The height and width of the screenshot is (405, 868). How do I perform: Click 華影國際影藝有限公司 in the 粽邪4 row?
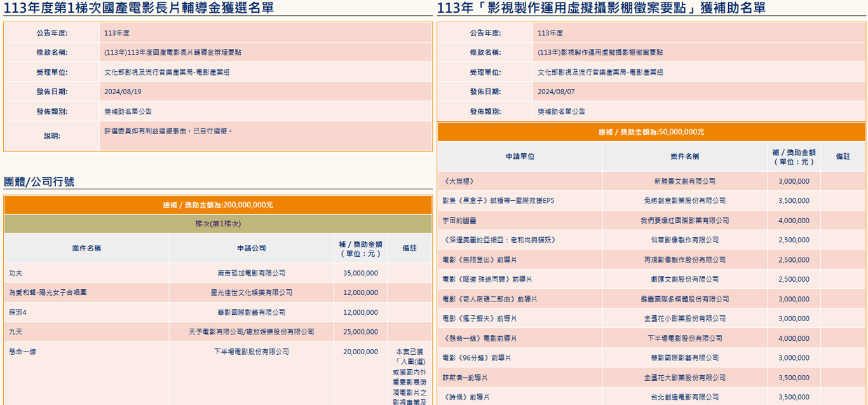pos(252,313)
